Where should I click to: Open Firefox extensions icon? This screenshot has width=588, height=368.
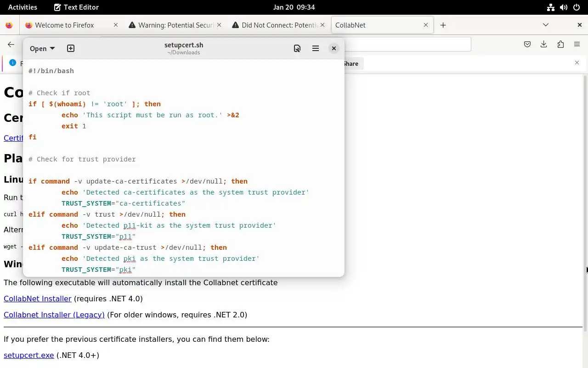[560, 44]
